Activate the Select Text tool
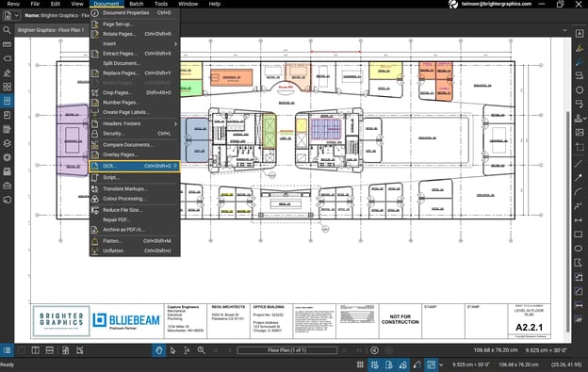This screenshot has height=372, width=588. [x=187, y=350]
